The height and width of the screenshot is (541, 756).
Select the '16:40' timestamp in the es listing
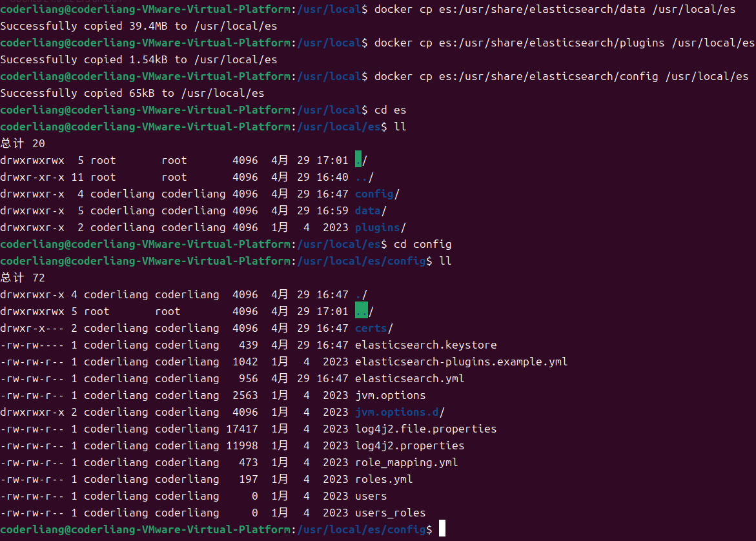pos(332,178)
